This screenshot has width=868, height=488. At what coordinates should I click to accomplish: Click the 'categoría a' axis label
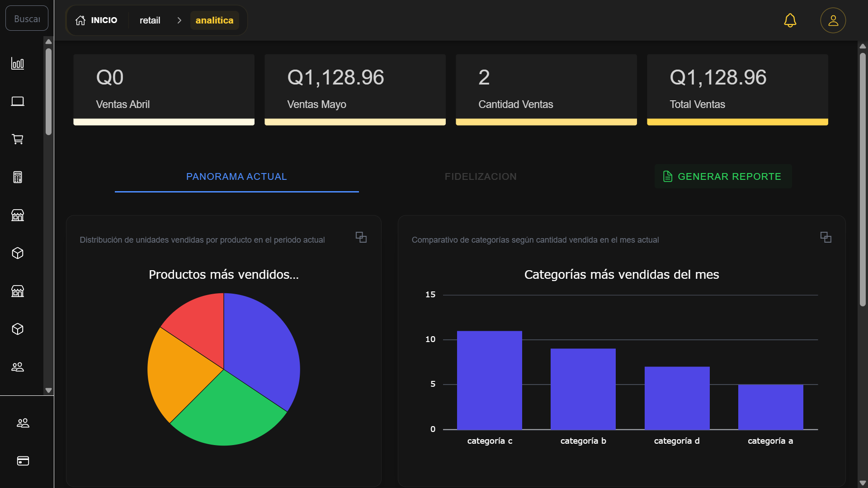pyautogui.click(x=770, y=441)
